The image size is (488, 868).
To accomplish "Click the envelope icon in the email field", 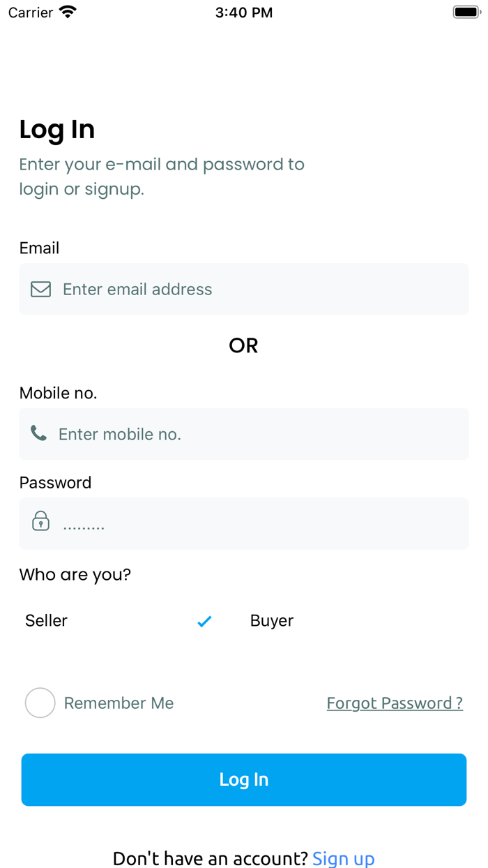I will tap(40, 289).
